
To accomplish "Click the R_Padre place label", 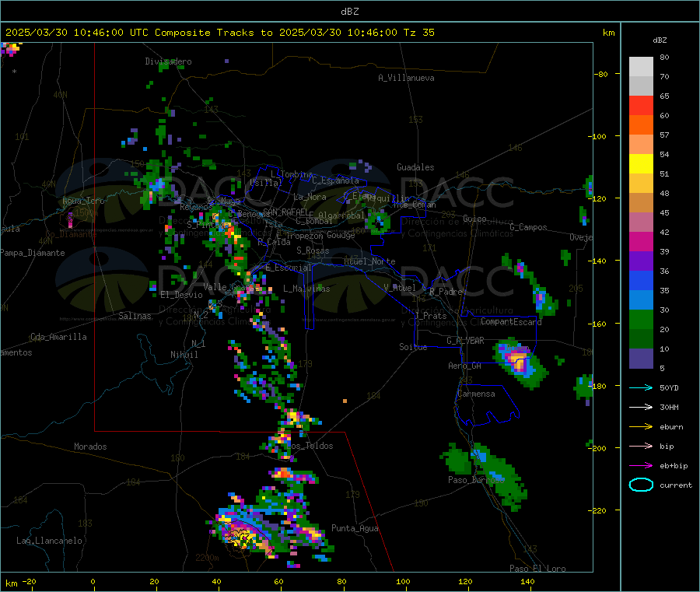I will point(446,292).
